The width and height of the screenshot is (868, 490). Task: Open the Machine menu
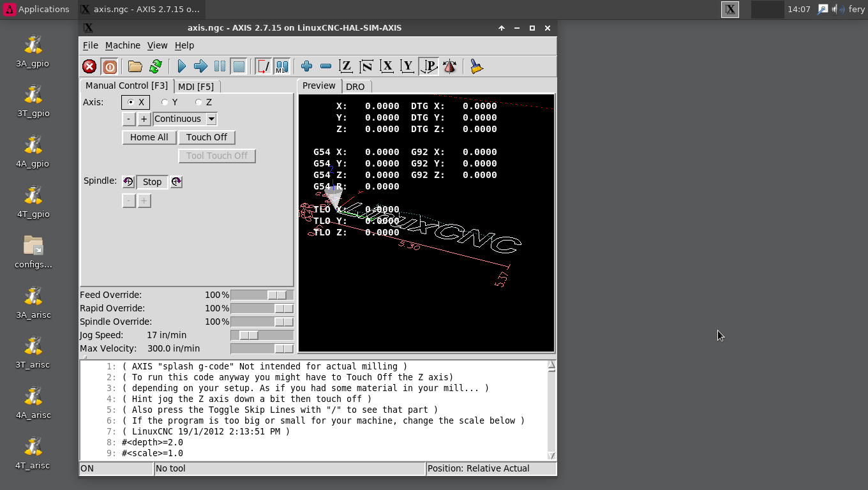point(123,45)
